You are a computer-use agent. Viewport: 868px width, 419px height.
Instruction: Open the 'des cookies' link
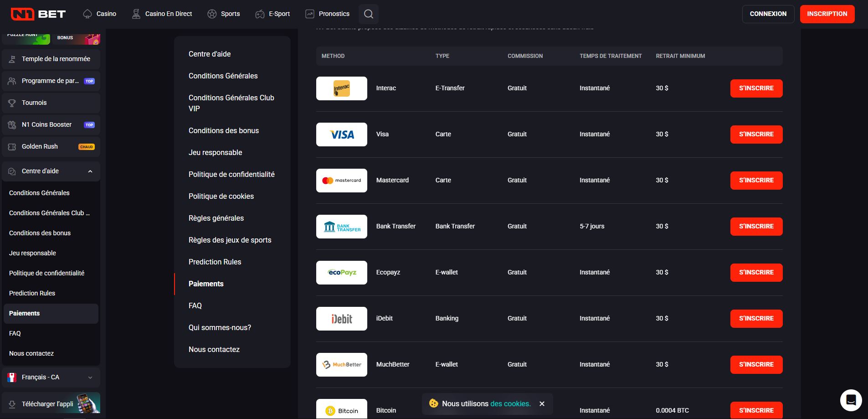[x=510, y=404]
